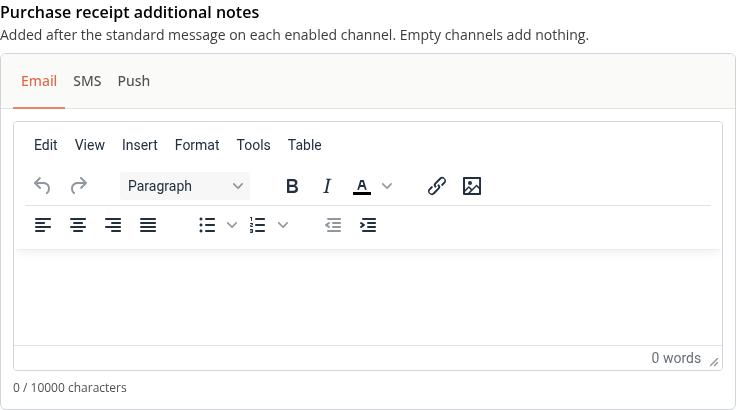Switch to the Push tab

coord(134,81)
